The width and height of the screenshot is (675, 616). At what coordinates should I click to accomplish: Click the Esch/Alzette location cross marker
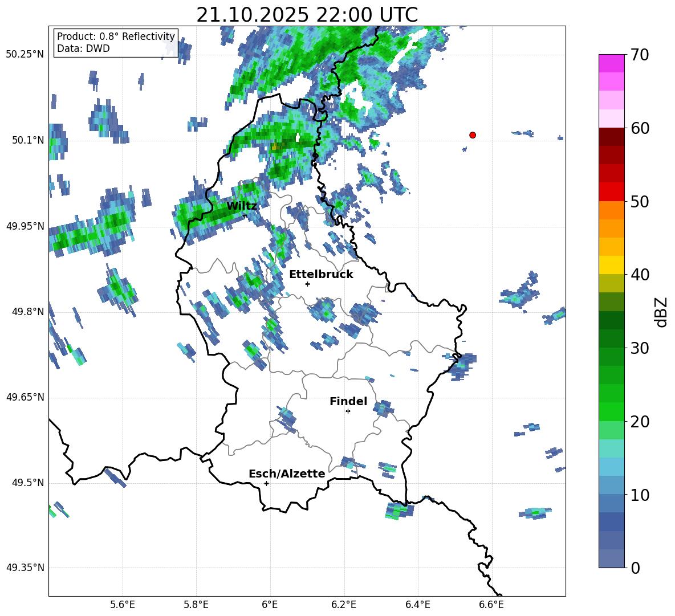266,483
